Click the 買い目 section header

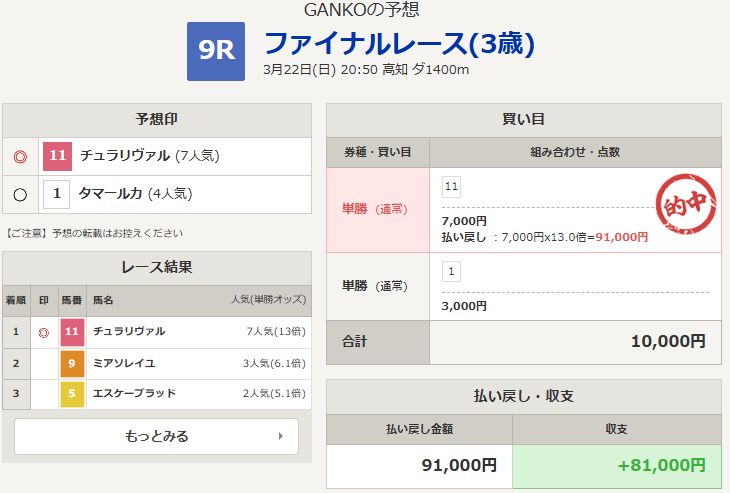523,120
